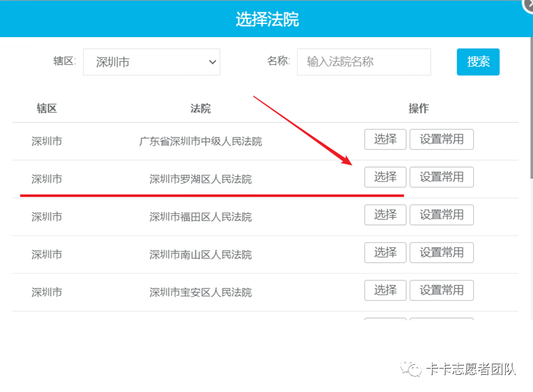Close the 选择法院 dialog
Screen dimensions: 533x392
pyautogui.click(x=528, y=6)
